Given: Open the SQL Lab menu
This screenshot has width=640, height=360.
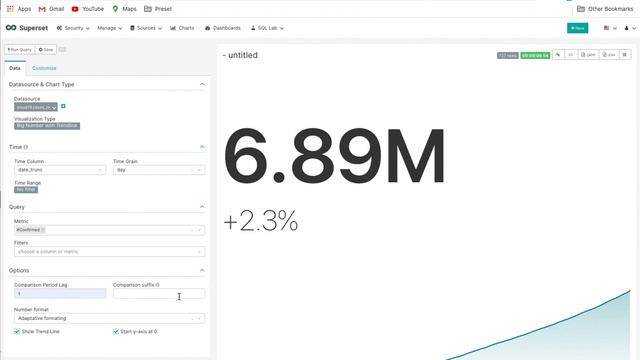Looking at the screenshot, I should [267, 28].
